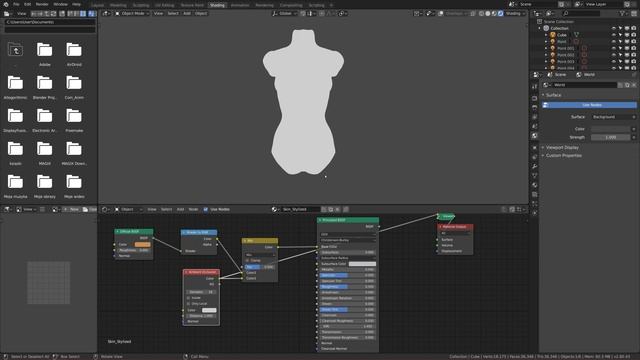640x360 pixels.
Task: Click the Skin_Stylised material name field
Action: (x=300, y=209)
